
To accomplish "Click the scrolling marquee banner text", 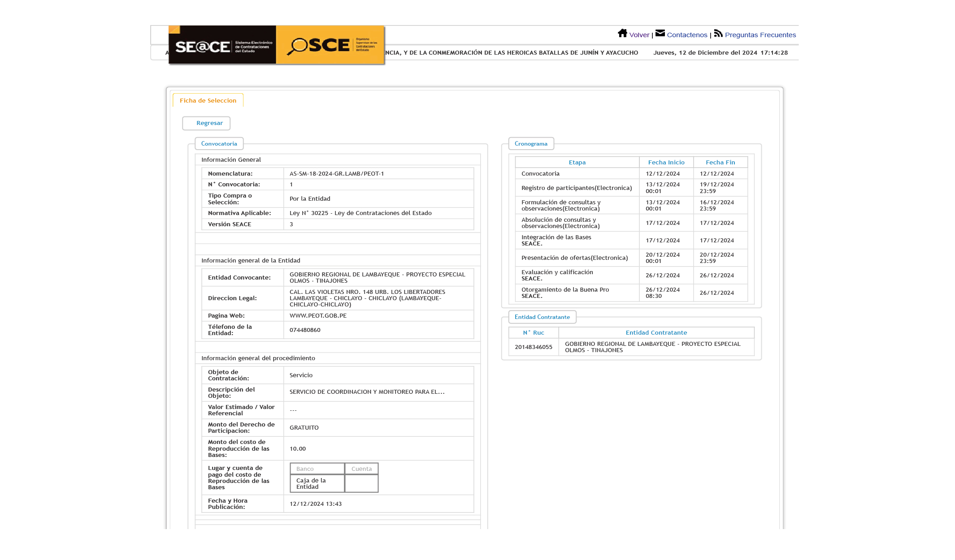I will tap(511, 53).
